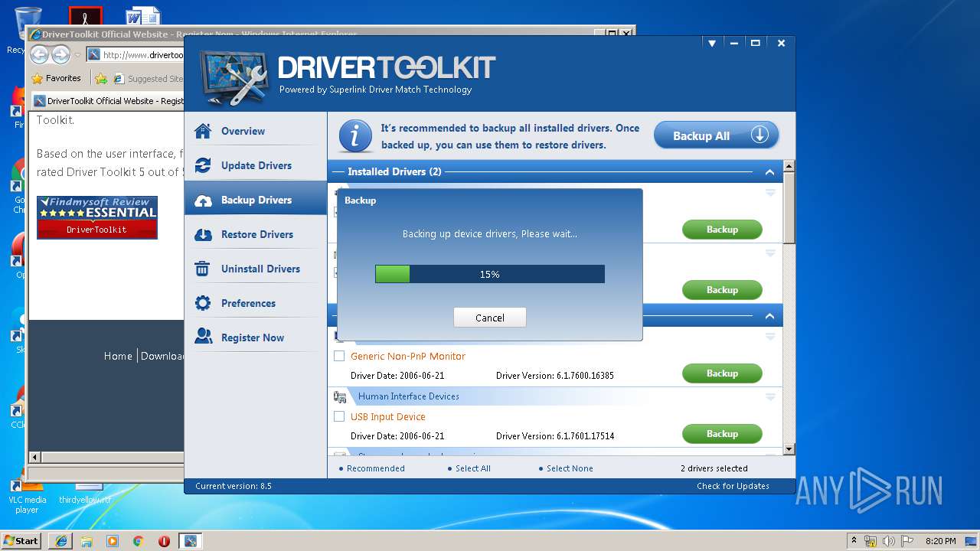This screenshot has width=980, height=551.
Task: Click the DriverToolkit Official Website browser tab
Action: tap(107, 101)
